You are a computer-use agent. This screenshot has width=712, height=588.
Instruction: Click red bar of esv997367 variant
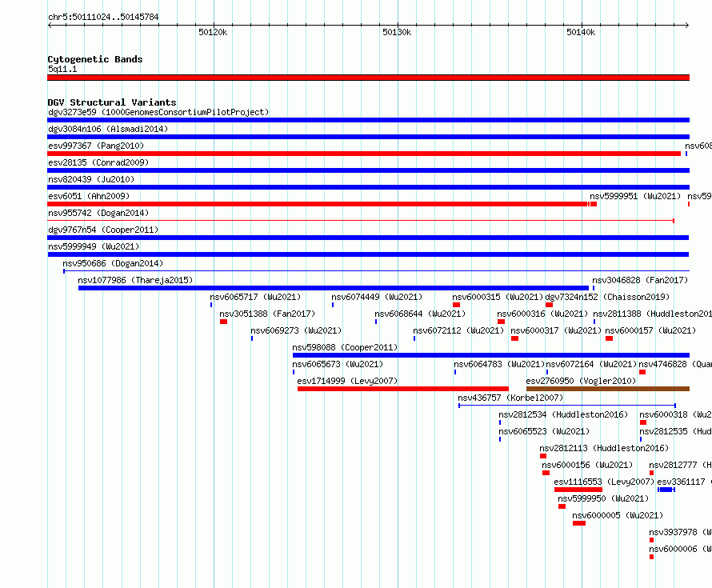coord(364,154)
